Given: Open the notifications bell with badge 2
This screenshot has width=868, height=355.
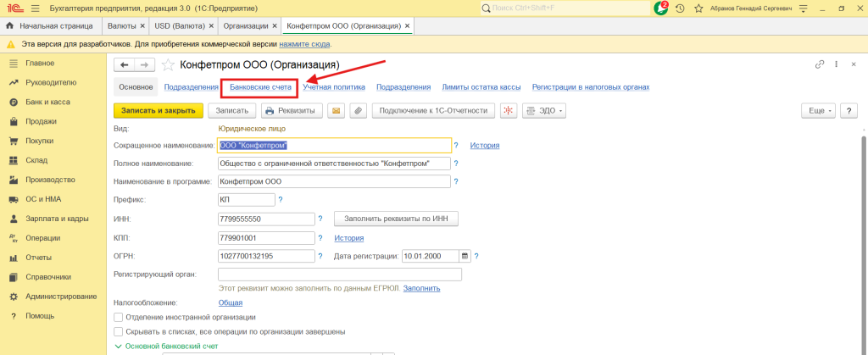Looking at the screenshot, I should pos(661,8).
